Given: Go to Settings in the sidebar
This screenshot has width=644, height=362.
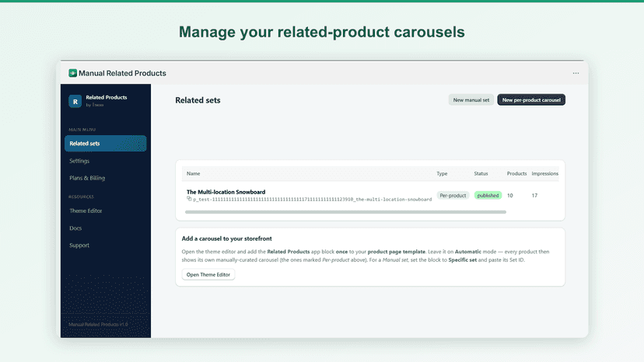Looking at the screenshot, I should (x=79, y=161).
